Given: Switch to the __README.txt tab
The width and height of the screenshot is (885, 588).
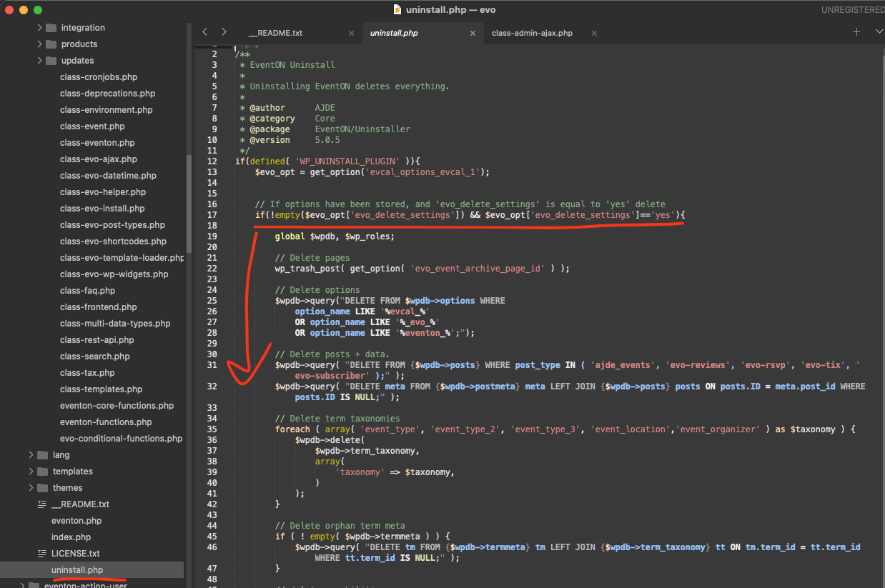Looking at the screenshot, I should click(275, 34).
